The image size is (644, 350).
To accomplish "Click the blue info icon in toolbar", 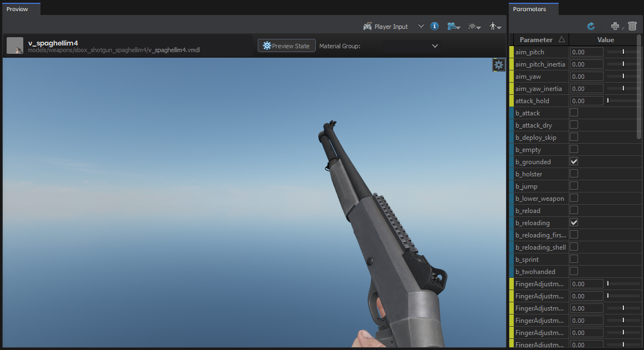I will click(x=435, y=26).
